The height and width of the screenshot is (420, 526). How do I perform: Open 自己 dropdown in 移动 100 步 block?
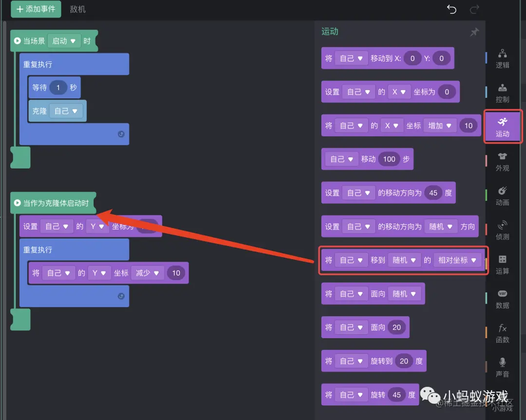point(341,159)
